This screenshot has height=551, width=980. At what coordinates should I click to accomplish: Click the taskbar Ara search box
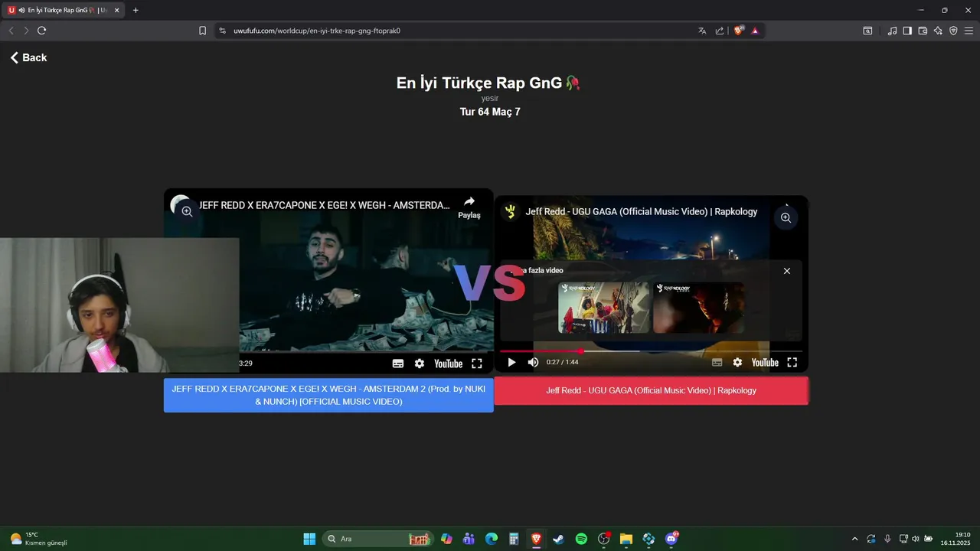click(x=378, y=539)
